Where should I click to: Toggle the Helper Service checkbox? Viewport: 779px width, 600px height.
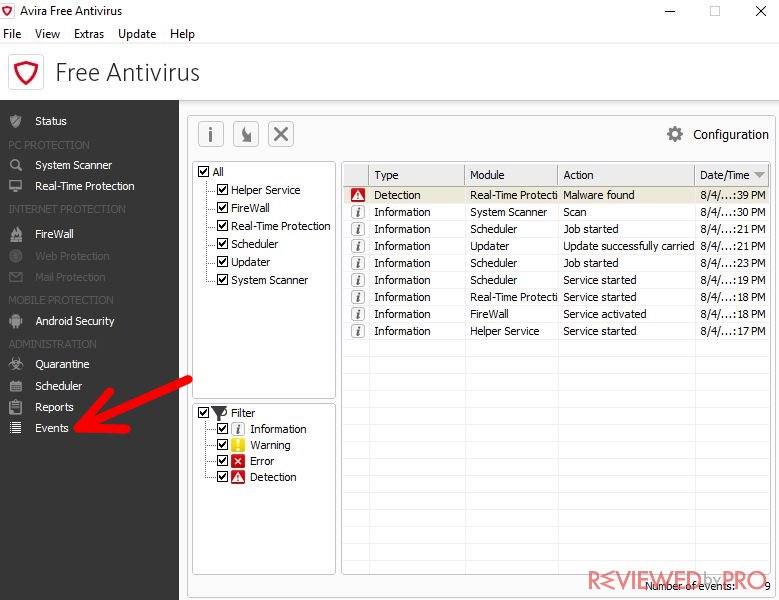coord(223,190)
